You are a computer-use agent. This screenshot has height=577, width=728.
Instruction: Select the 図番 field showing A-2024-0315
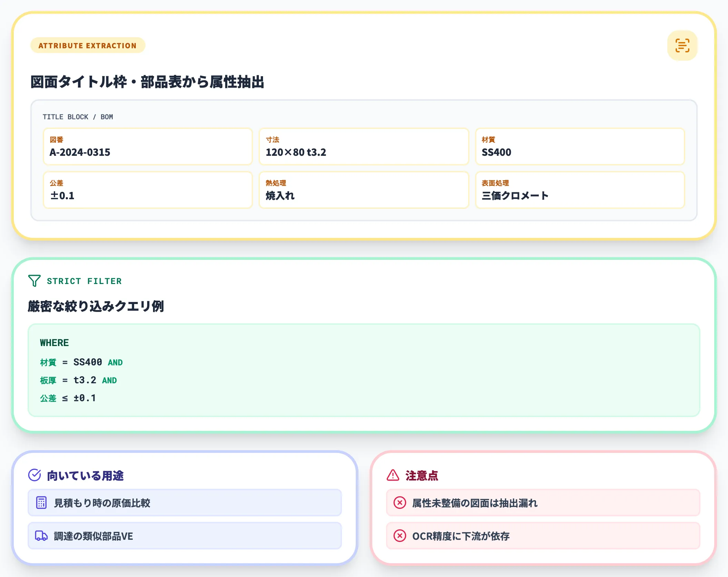pos(148,146)
